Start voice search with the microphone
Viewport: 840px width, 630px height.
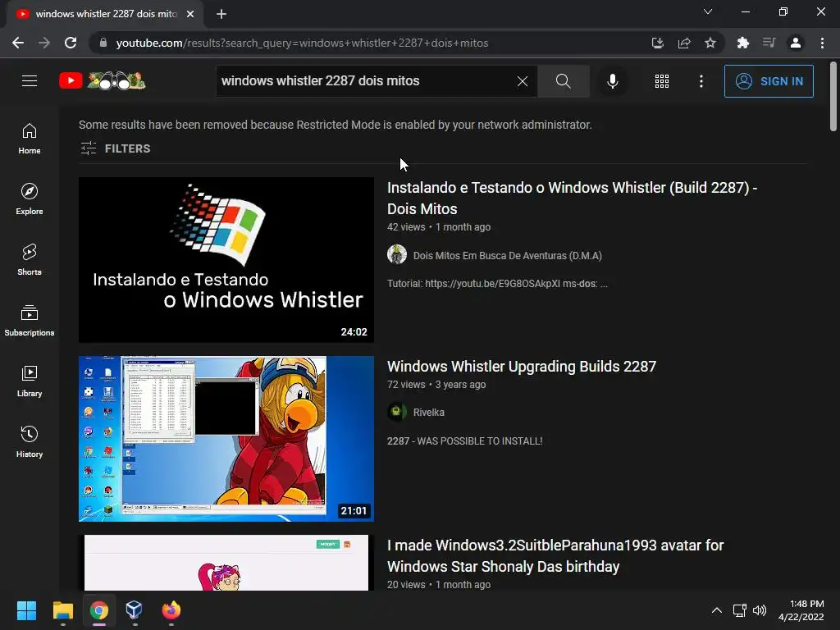click(x=612, y=81)
